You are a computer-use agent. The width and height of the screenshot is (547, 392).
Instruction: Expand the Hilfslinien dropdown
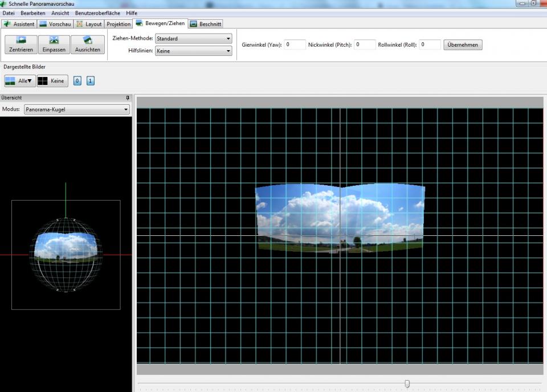194,51
